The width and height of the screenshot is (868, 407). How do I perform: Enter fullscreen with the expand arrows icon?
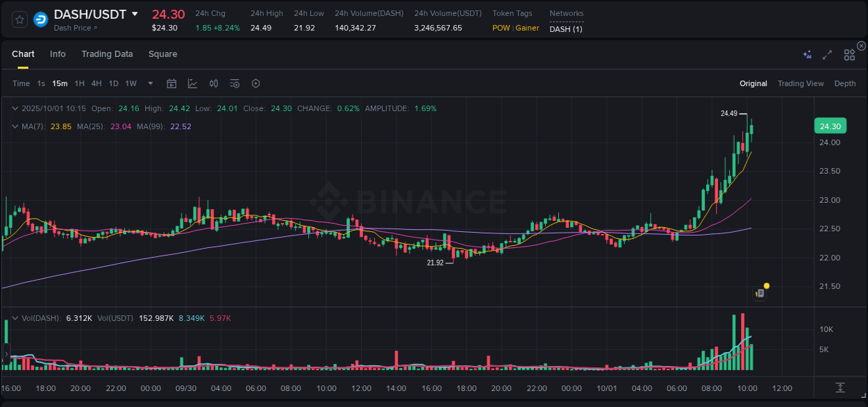(x=826, y=53)
